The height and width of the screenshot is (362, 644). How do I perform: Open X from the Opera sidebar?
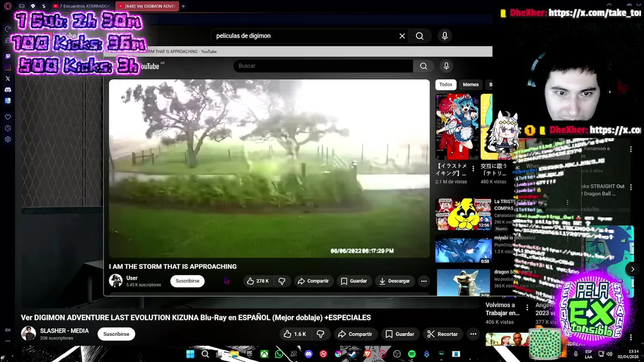click(8, 78)
